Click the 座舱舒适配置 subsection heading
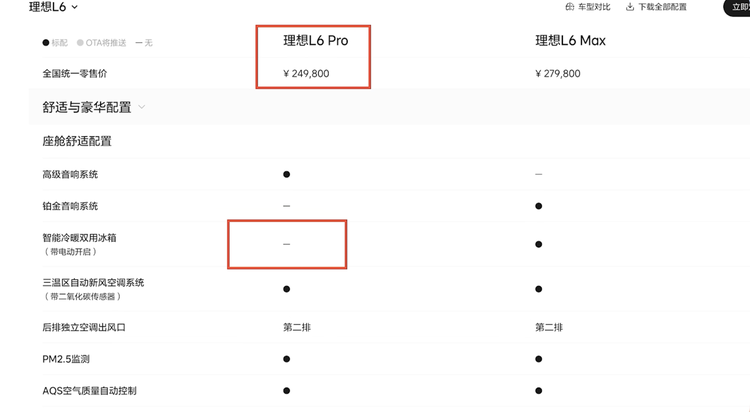The height and width of the screenshot is (412, 750). (77, 141)
